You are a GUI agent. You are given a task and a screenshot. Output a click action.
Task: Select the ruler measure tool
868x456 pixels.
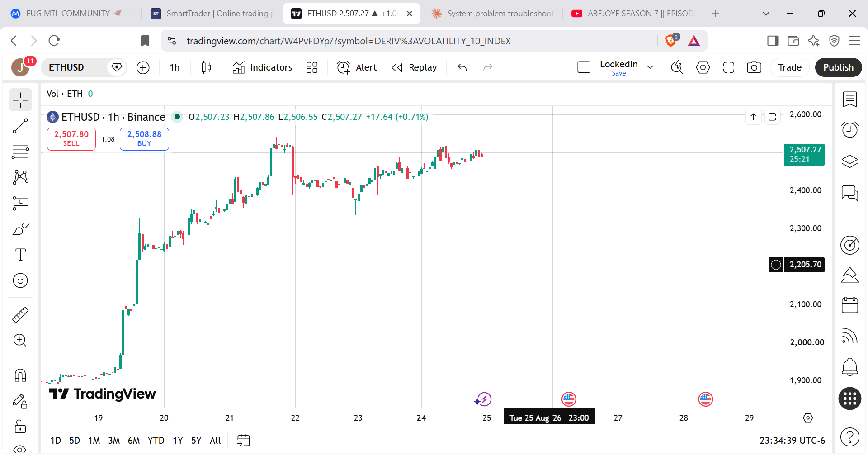click(20, 314)
